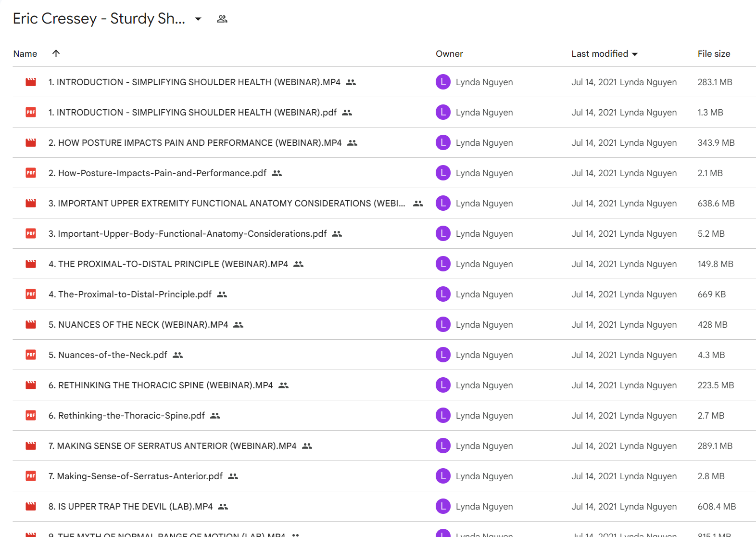756x537 pixels.
Task: Click shared icon next to 1. Introduction MP4
Action: click(351, 82)
